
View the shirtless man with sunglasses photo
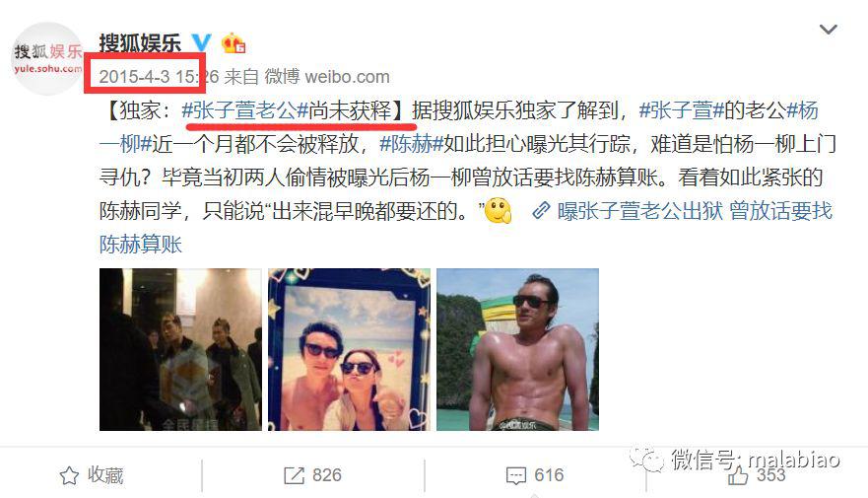(x=517, y=349)
